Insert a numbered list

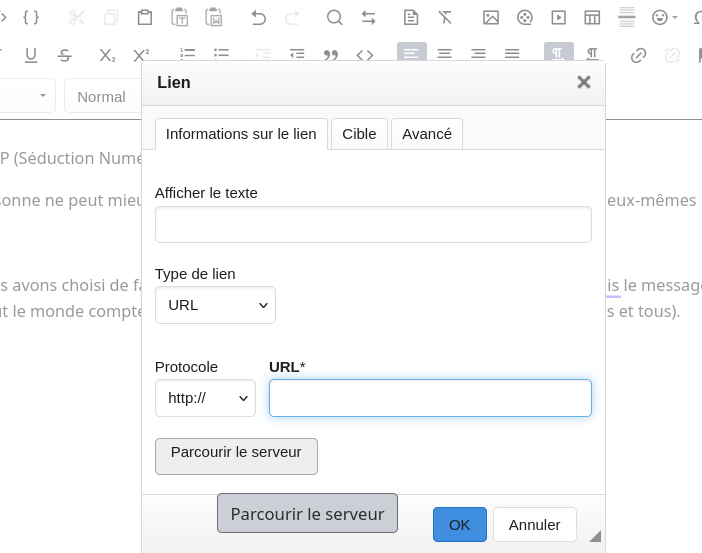tap(188, 54)
